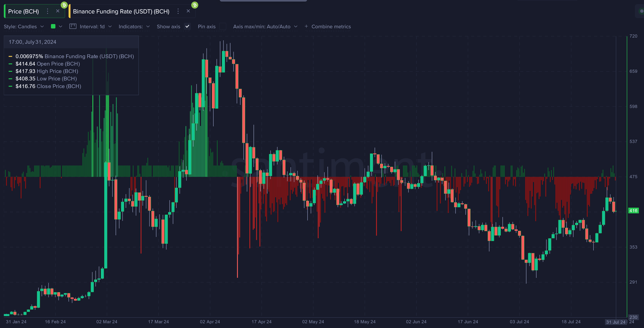The height and width of the screenshot is (328, 644).
Task: Click the Bitcoin badge on the Price tab
Action: pyautogui.click(x=64, y=5)
